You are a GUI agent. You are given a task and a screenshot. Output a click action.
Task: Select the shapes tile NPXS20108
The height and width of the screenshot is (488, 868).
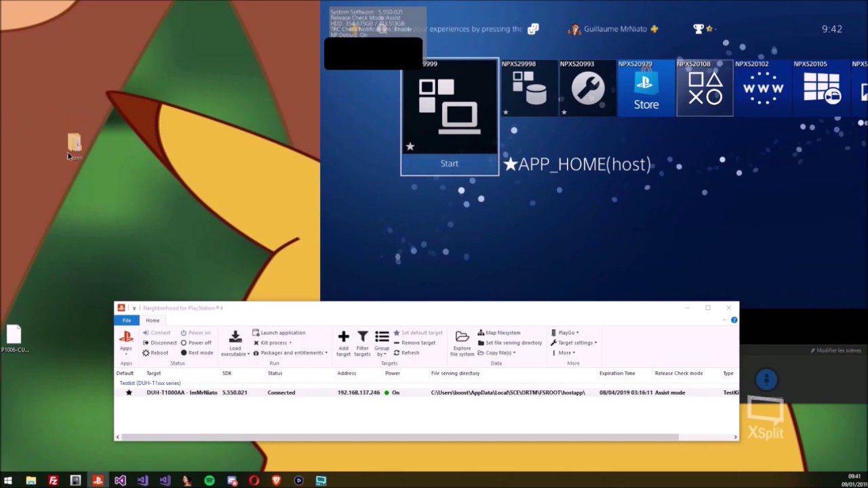[x=705, y=88]
